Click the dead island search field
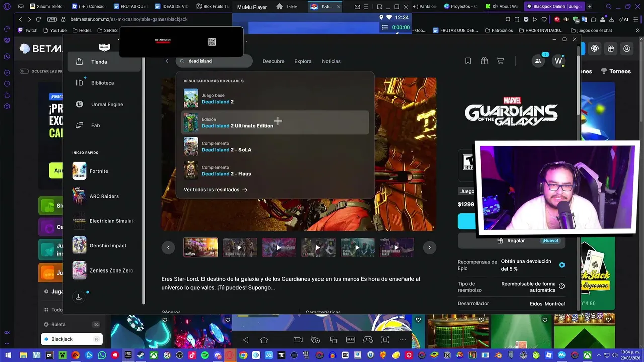This screenshot has width=644, height=362. 214,61
